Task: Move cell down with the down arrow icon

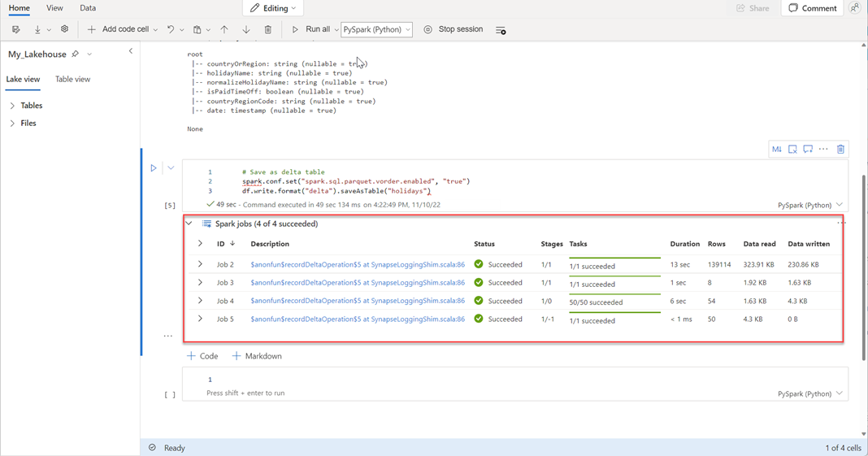Action: pyautogui.click(x=246, y=29)
